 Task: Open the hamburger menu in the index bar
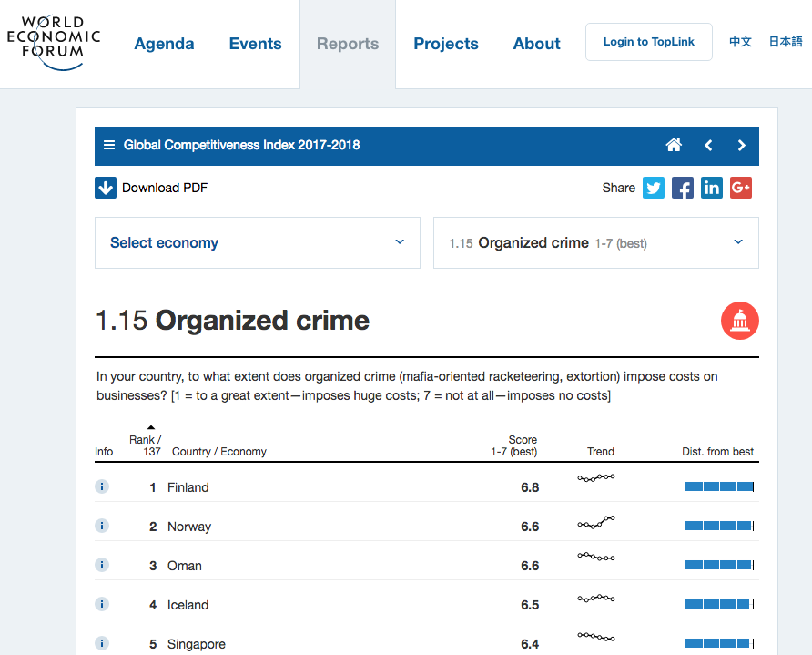[x=108, y=145]
